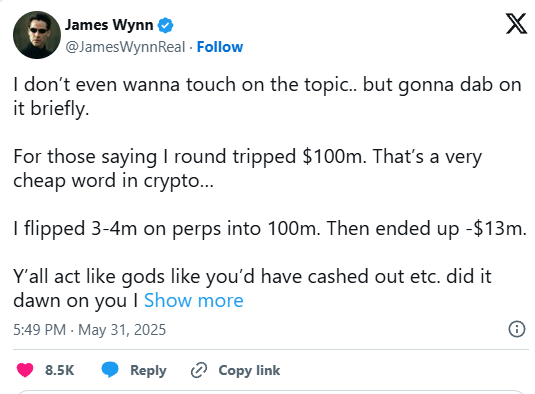This screenshot has width=535, height=394.
Task: Click the blue verified badge
Action: (x=165, y=26)
